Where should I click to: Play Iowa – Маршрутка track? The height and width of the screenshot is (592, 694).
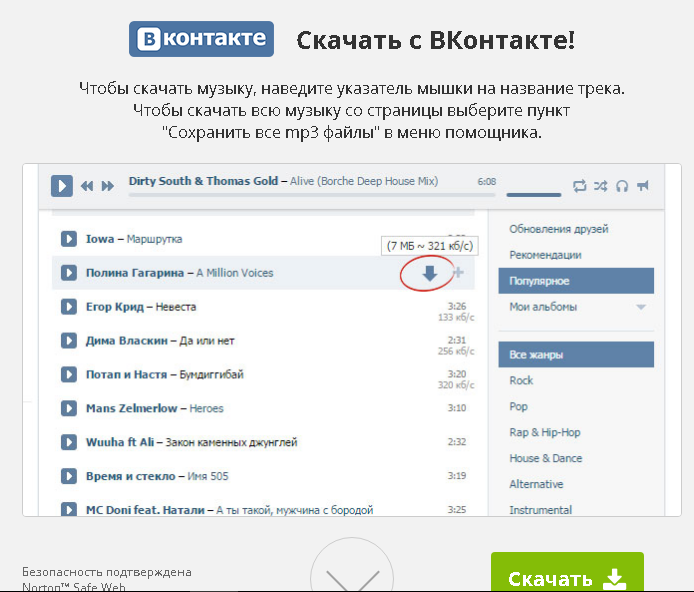[x=69, y=239]
